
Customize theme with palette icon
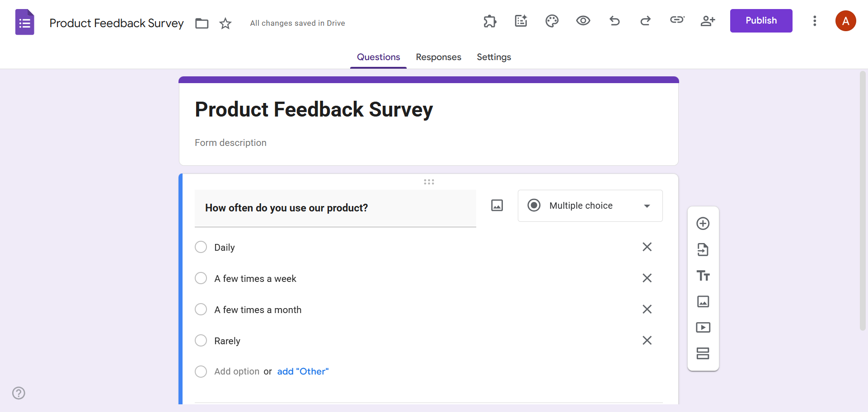[x=552, y=21]
